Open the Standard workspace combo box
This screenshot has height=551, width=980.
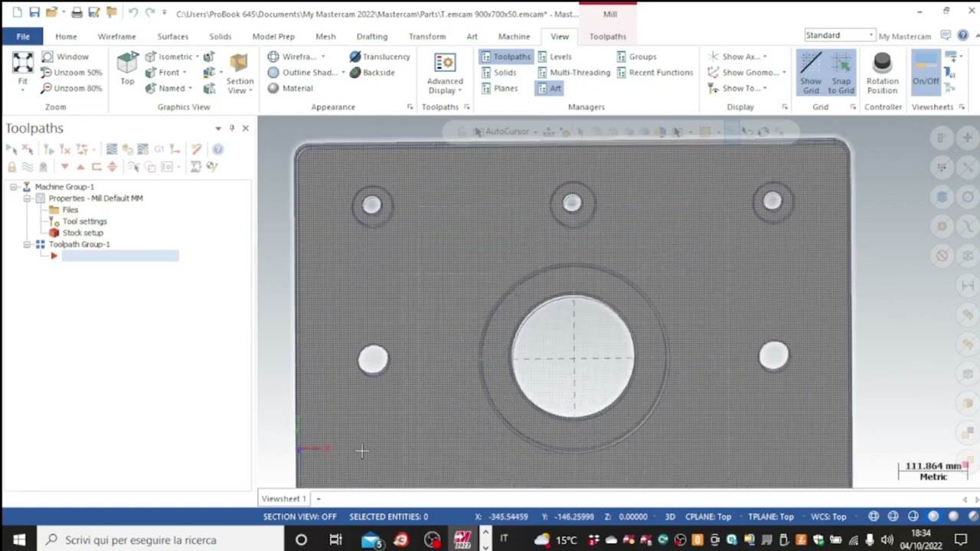pyautogui.click(x=840, y=35)
